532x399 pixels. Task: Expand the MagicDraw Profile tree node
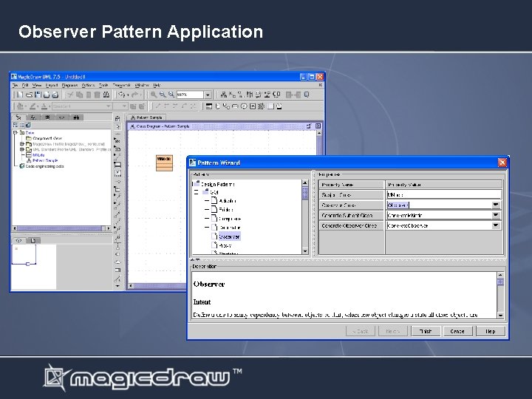coord(22,144)
